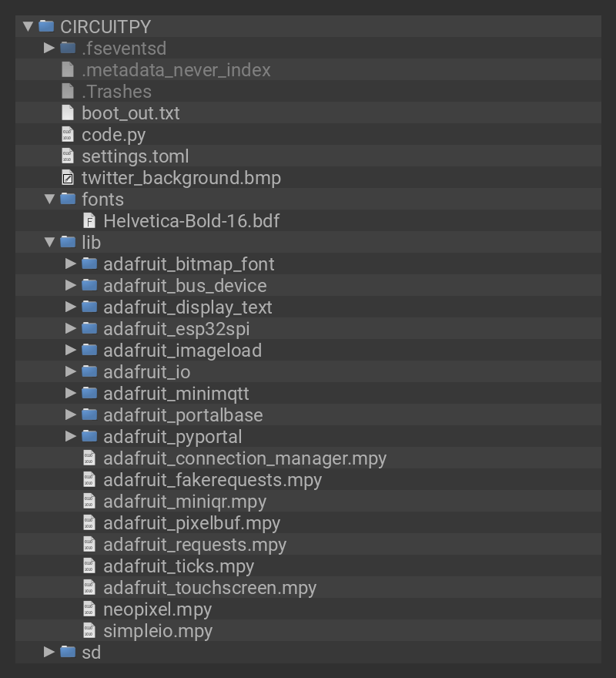Select adafruit_requests.mpy in the list
Screen dimensions: 616x678
[x=194, y=545]
